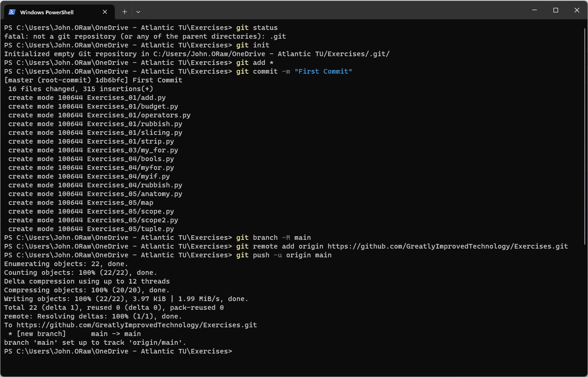
Task: Click the "git status" command text
Action: tap(257, 28)
